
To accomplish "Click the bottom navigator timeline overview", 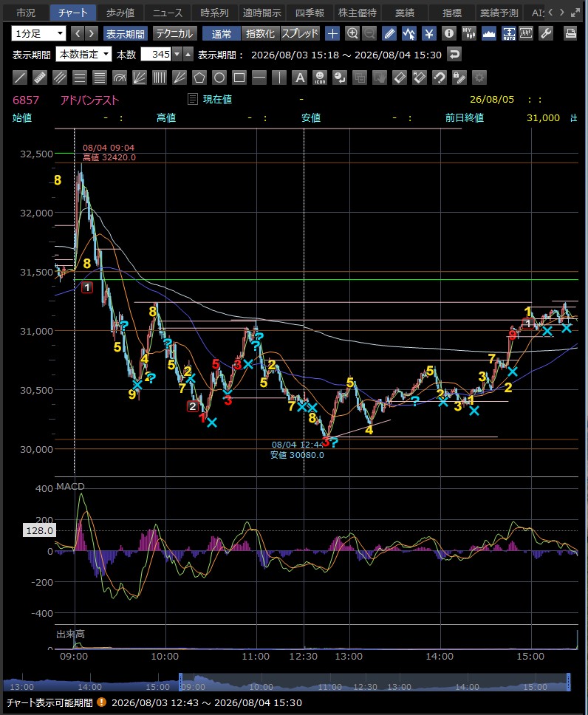I will 287,682.
